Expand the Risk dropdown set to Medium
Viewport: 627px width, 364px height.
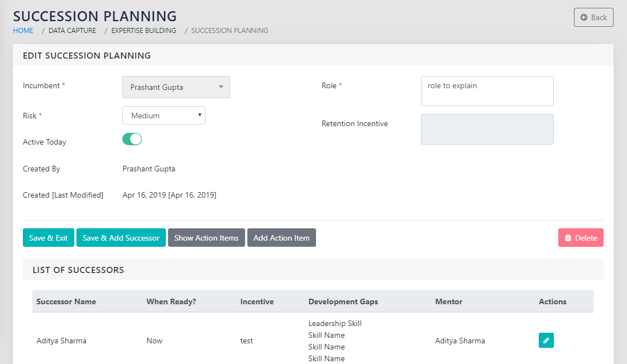[x=164, y=116]
